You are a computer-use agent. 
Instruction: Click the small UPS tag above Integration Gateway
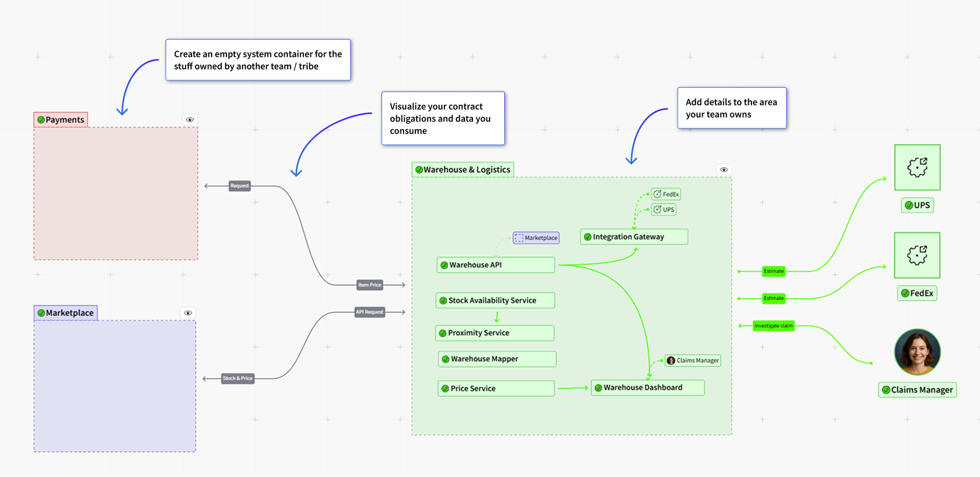click(664, 210)
